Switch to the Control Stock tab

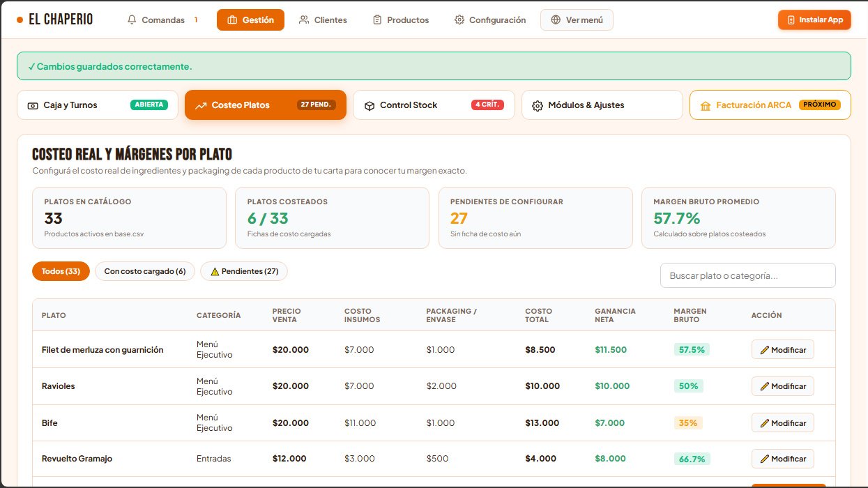pyautogui.click(x=434, y=105)
